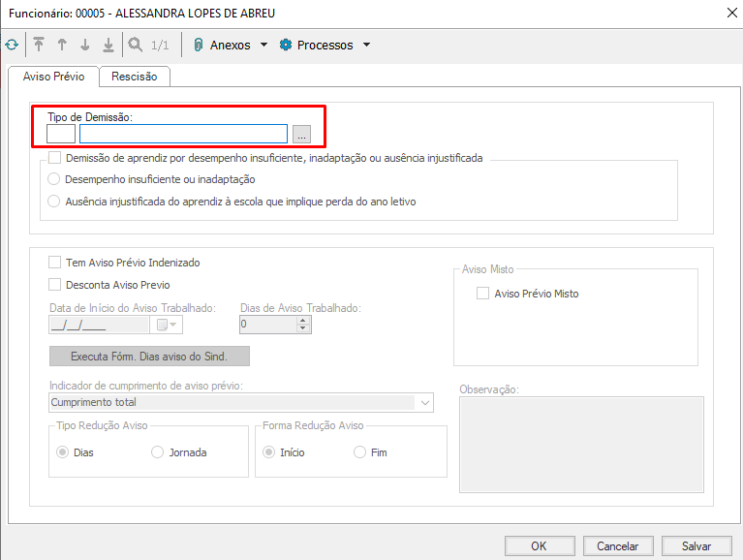Open Indicador de cumprimento de aviso prévio combo

425,403
